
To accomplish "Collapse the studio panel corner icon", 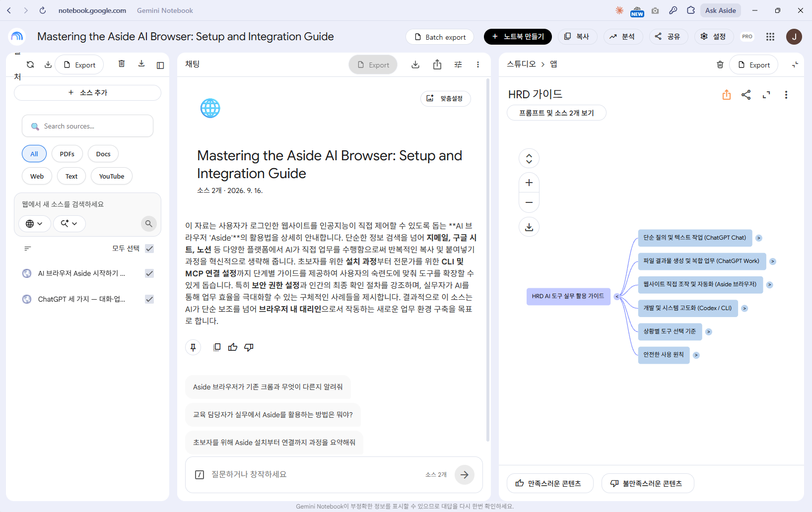I will [795, 64].
